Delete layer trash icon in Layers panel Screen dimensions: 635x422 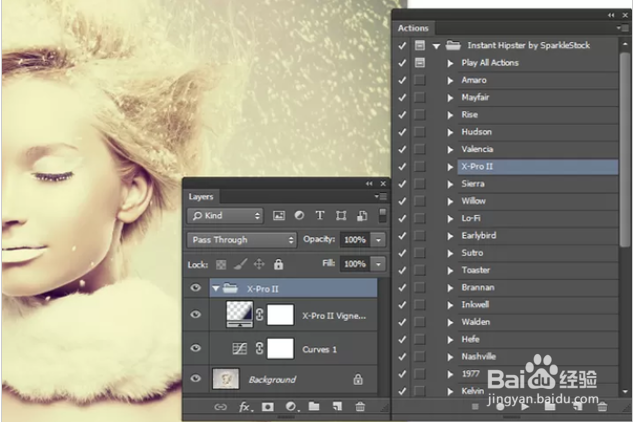coord(360,406)
